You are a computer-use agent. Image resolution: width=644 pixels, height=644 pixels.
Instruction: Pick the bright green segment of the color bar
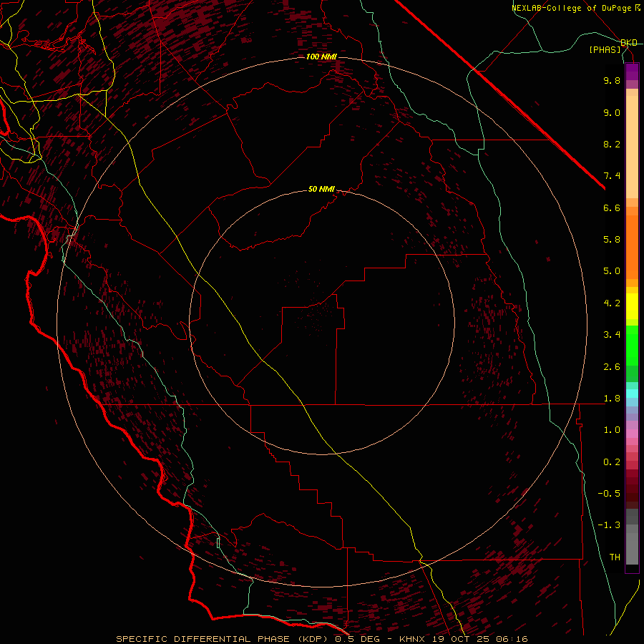click(x=632, y=345)
